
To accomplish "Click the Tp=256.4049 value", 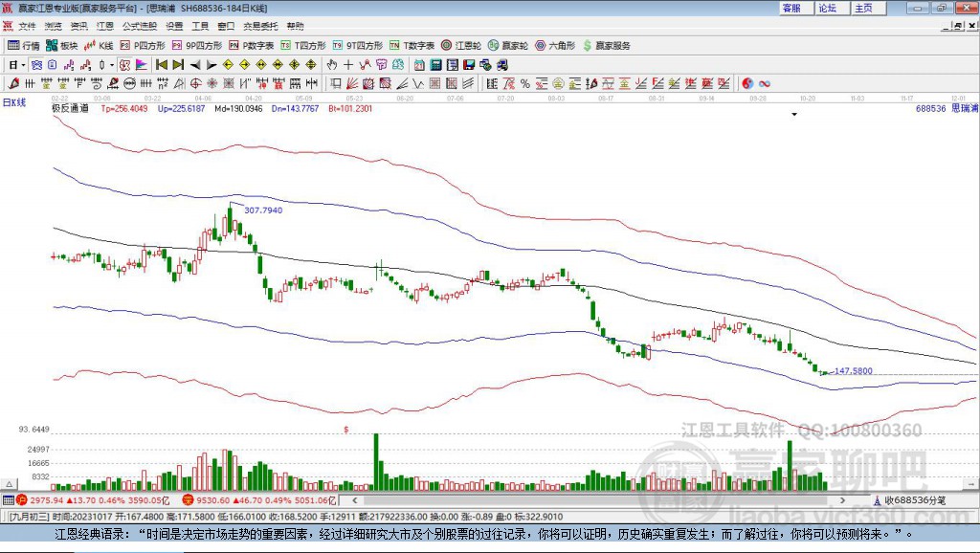I will (x=124, y=108).
